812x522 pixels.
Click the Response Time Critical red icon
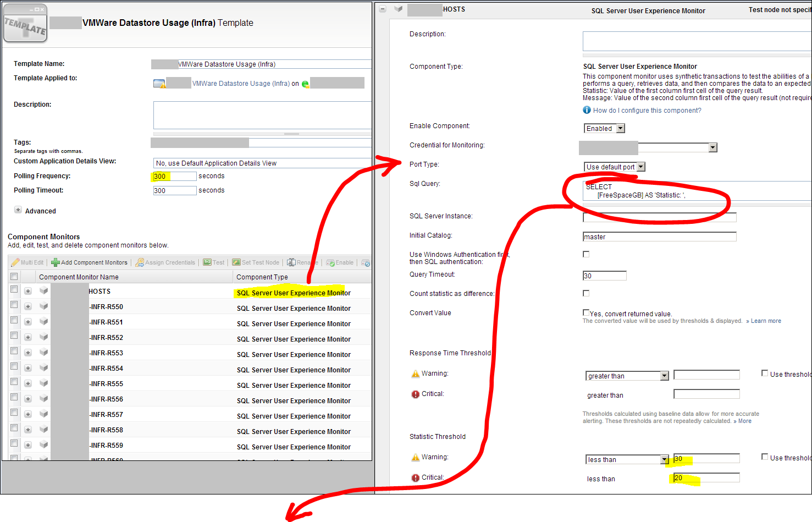point(416,394)
